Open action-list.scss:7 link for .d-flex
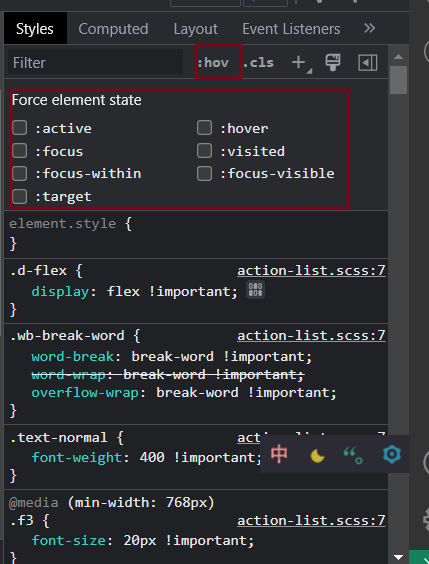429x564 pixels. tap(311, 270)
